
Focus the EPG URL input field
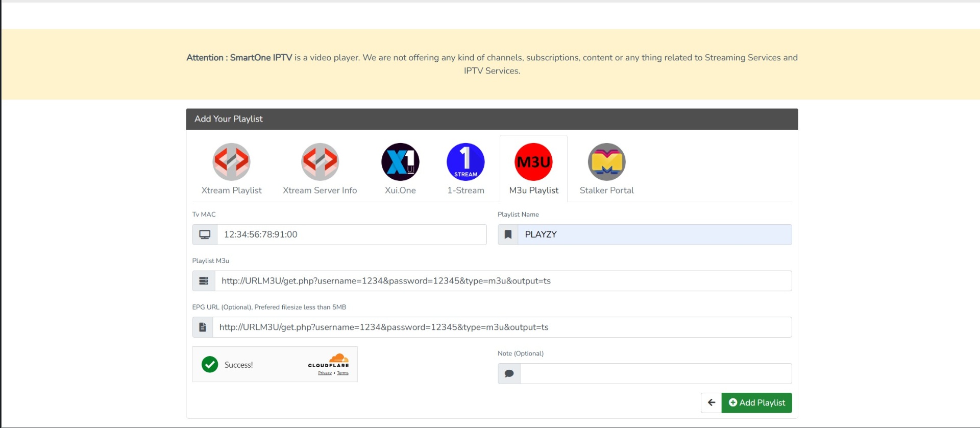pos(502,327)
